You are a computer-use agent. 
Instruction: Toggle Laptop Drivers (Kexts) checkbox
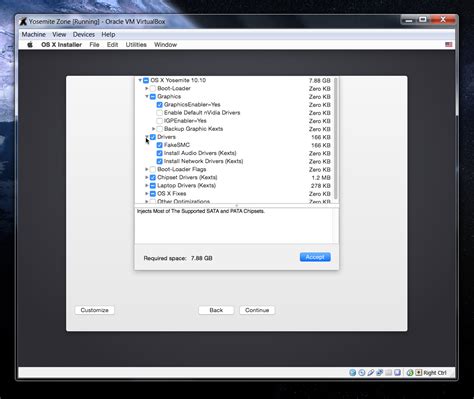pyautogui.click(x=153, y=186)
